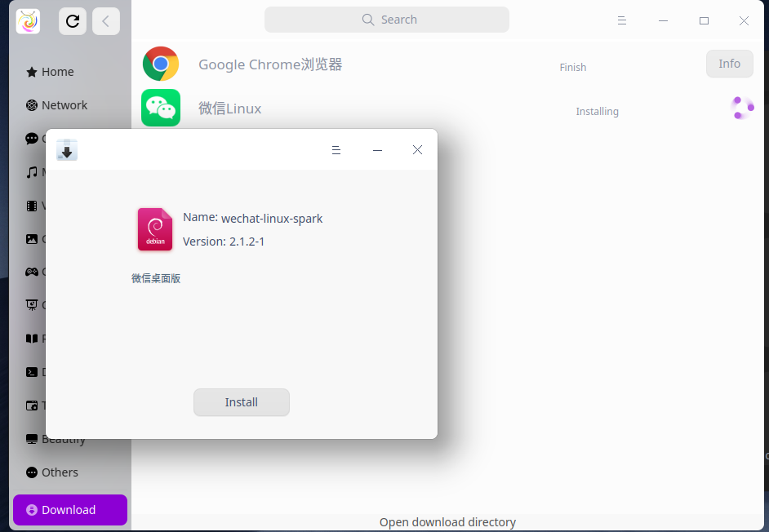Image resolution: width=769 pixels, height=532 pixels.
Task: Select the film strip video category icon
Action: coord(32,206)
